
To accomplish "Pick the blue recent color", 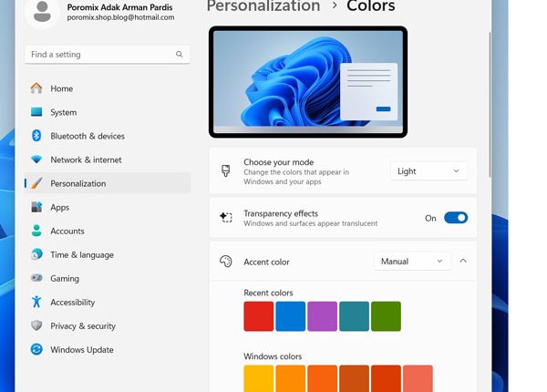I will point(290,316).
